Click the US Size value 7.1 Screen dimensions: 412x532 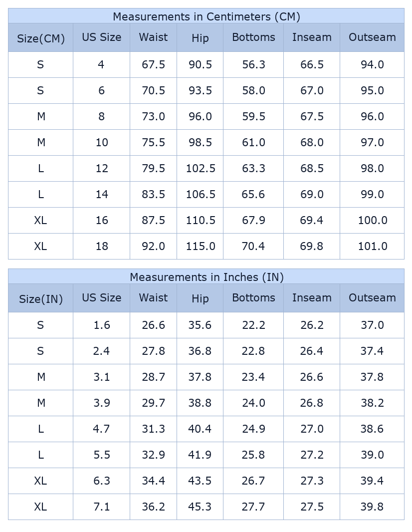(x=101, y=507)
